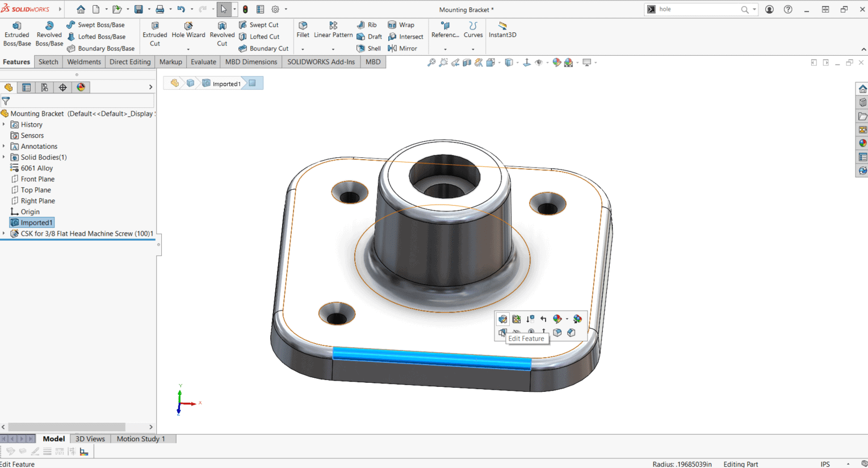Click the Boundary Cut command
This screenshot has height=468, width=868.
pos(263,49)
